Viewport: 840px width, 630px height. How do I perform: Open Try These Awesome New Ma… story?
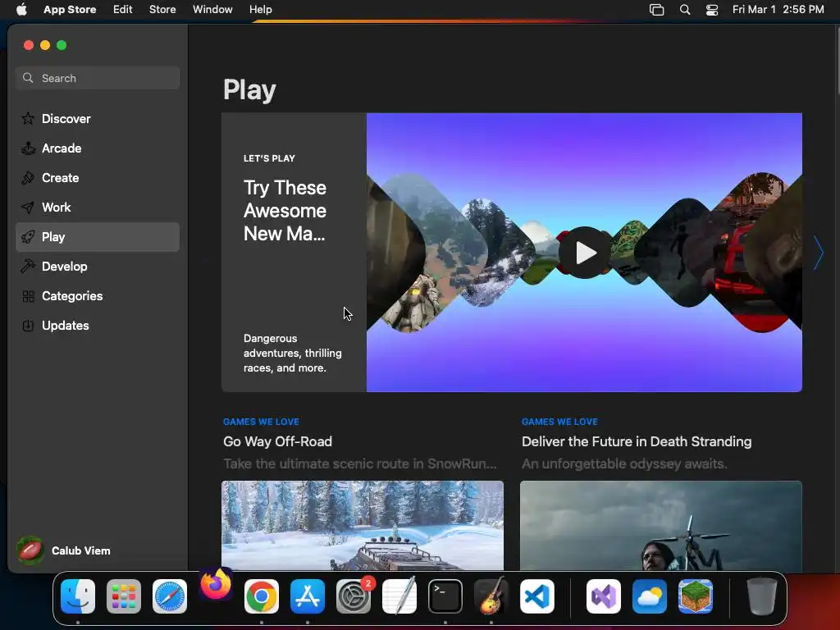click(x=285, y=211)
